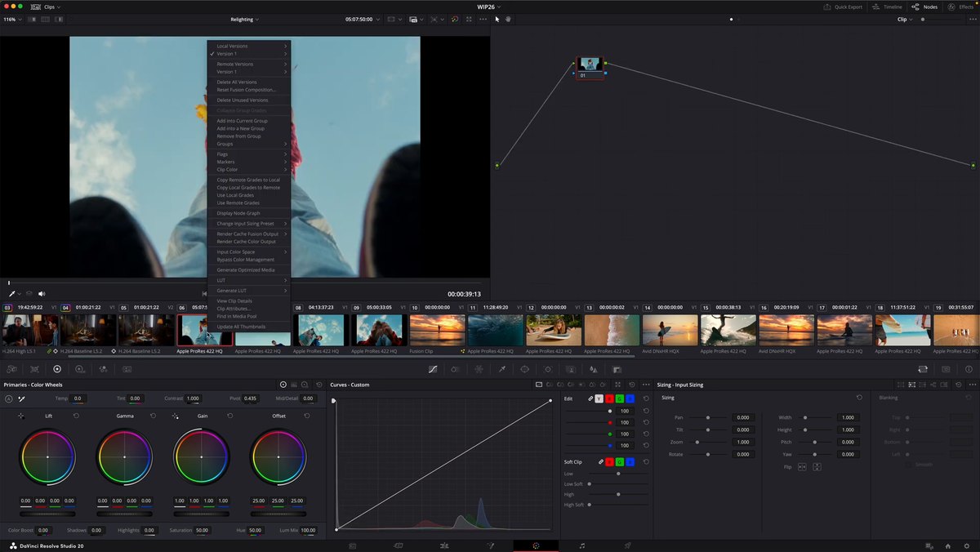Viewport: 980px width, 552px height.
Task: Expand the Generate LUT submenu
Action: [x=248, y=291]
